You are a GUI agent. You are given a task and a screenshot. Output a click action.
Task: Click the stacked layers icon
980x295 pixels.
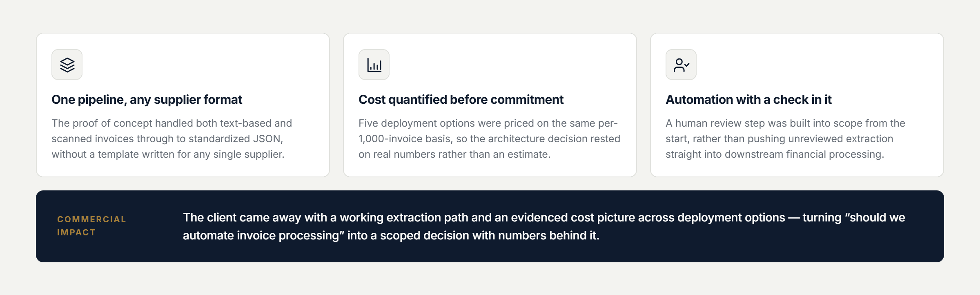(67, 65)
